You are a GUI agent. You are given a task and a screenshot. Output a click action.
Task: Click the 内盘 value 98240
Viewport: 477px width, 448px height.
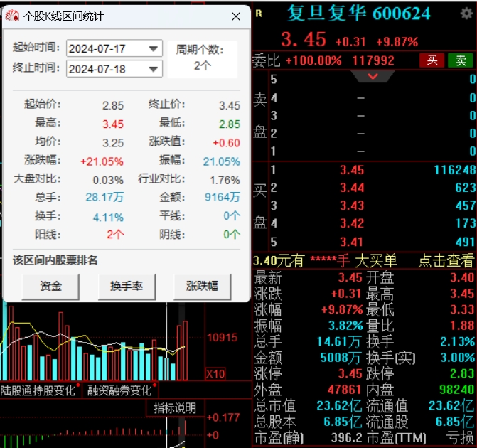tap(457, 390)
